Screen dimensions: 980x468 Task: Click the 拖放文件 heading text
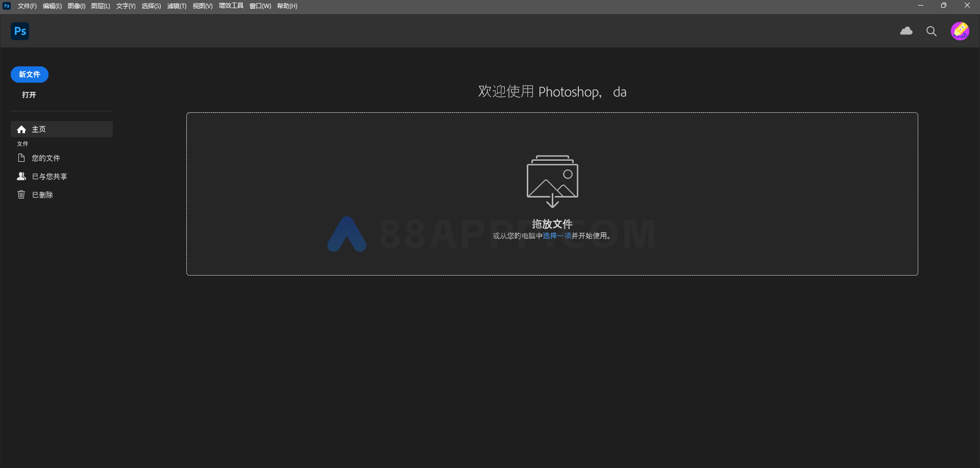[552, 224]
